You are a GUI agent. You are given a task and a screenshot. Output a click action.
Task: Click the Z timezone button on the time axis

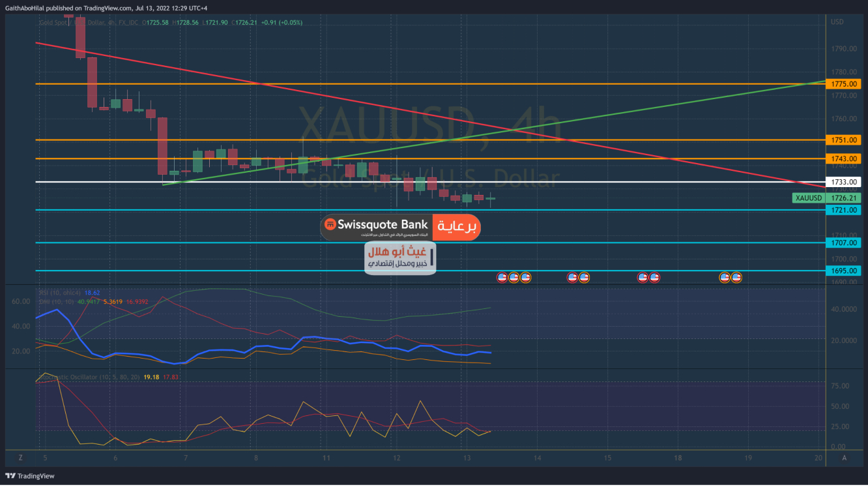(x=20, y=458)
